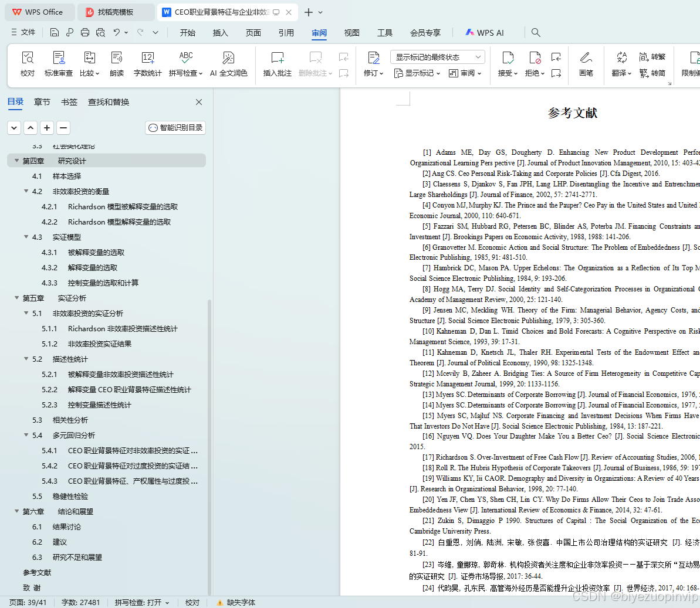Open the quick access customize dropdown
Screen dimensions: 700x608
pyautogui.click(x=155, y=32)
